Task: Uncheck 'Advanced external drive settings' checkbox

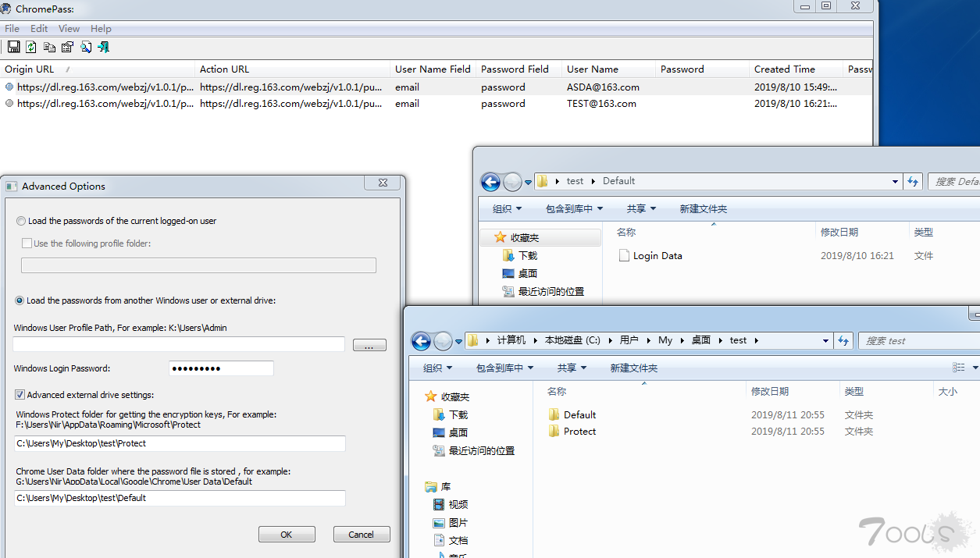Action: point(20,395)
